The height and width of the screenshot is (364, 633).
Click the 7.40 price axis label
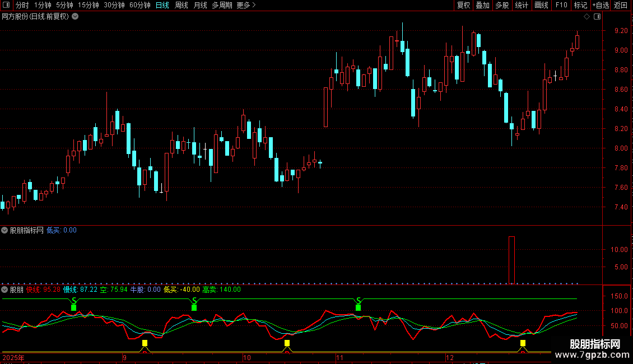(621, 207)
